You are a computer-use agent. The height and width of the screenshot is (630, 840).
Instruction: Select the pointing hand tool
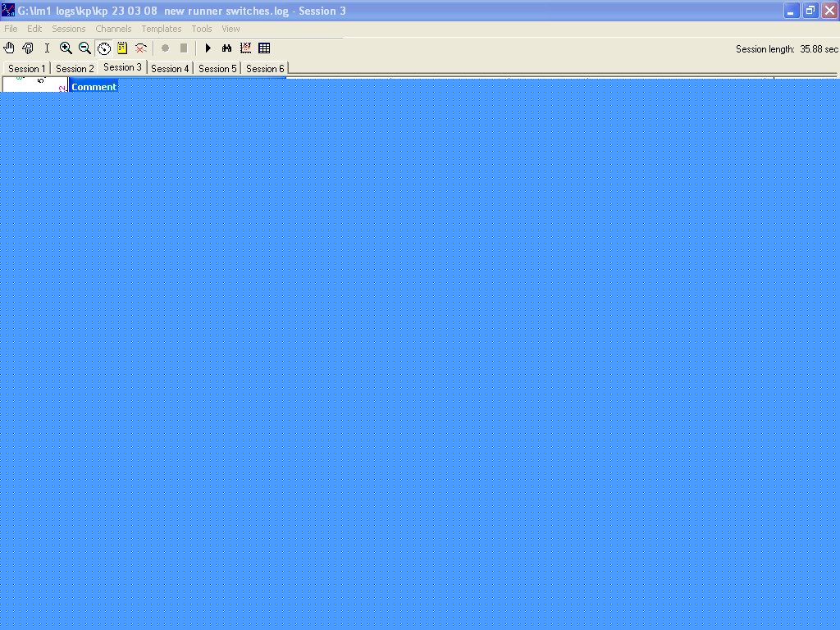click(28, 48)
